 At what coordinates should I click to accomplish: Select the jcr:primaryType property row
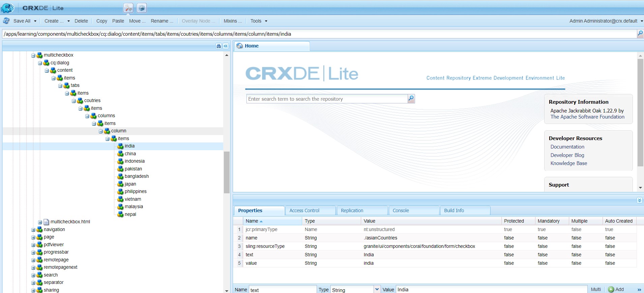click(x=435, y=229)
